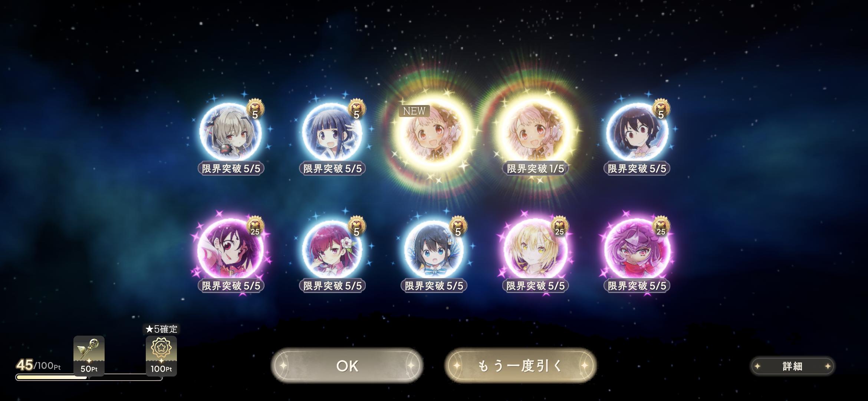This screenshot has width=868, height=401.
Task: Select the purple-glow dark-haired character in the bottom row
Action: 230,250
